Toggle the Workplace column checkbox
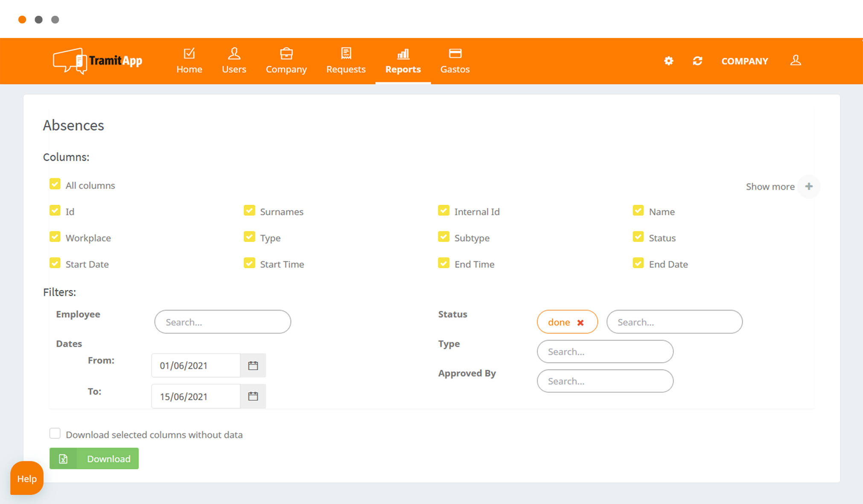Screen dimensions: 863x504 click(x=55, y=237)
